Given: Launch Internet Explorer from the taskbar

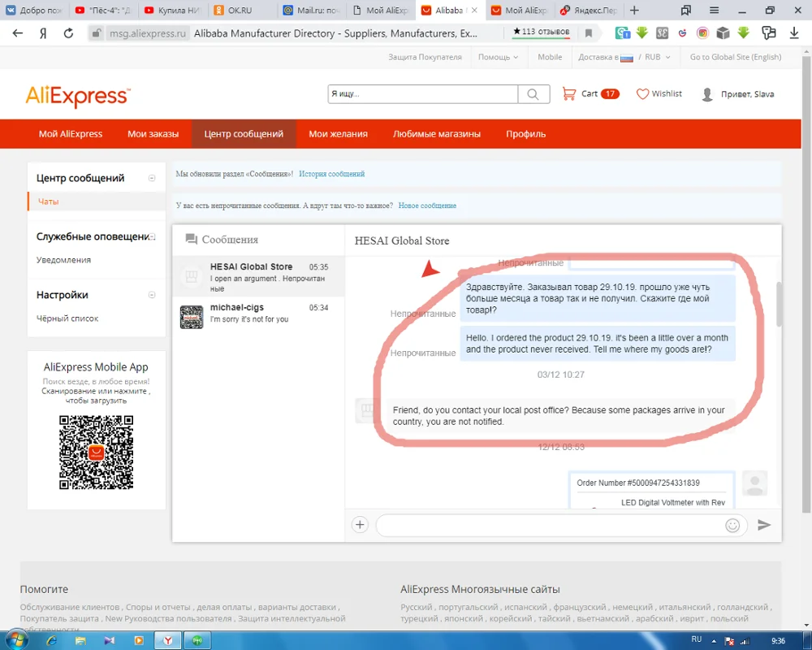Looking at the screenshot, I should point(52,641).
